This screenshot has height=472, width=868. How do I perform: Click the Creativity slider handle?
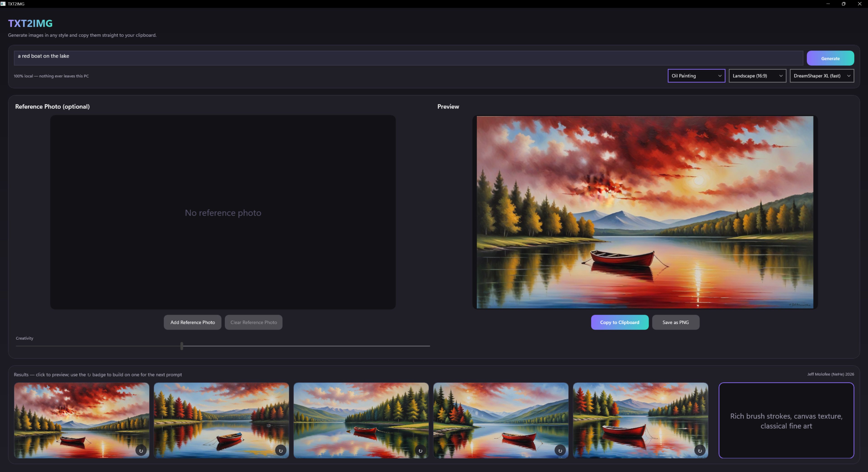[x=182, y=346]
